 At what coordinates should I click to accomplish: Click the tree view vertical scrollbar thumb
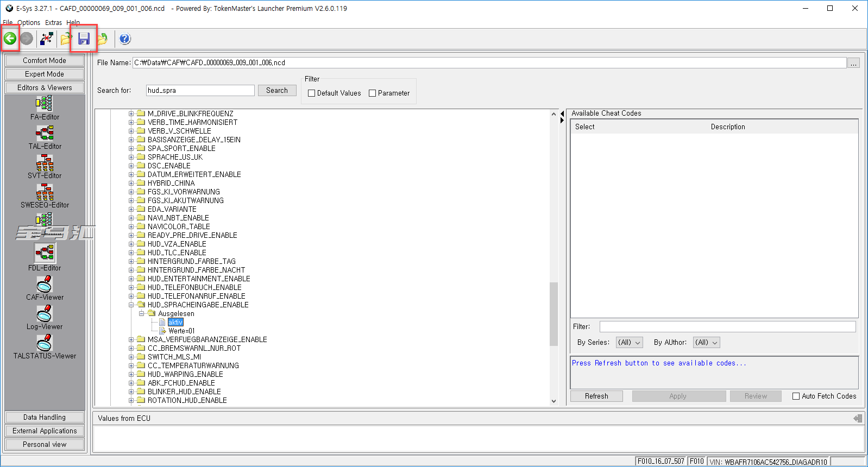click(553, 314)
